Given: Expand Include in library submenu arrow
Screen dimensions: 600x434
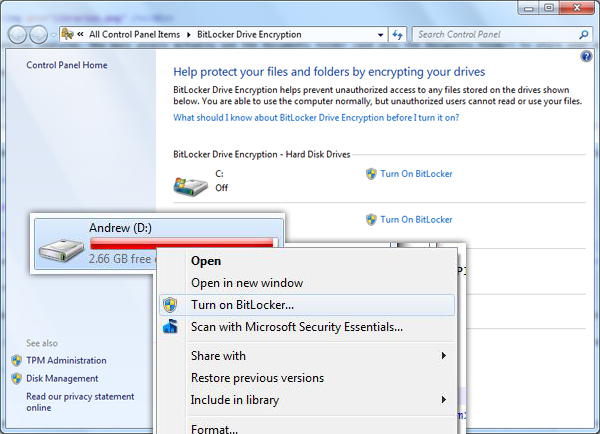Looking at the screenshot, I should (443, 400).
